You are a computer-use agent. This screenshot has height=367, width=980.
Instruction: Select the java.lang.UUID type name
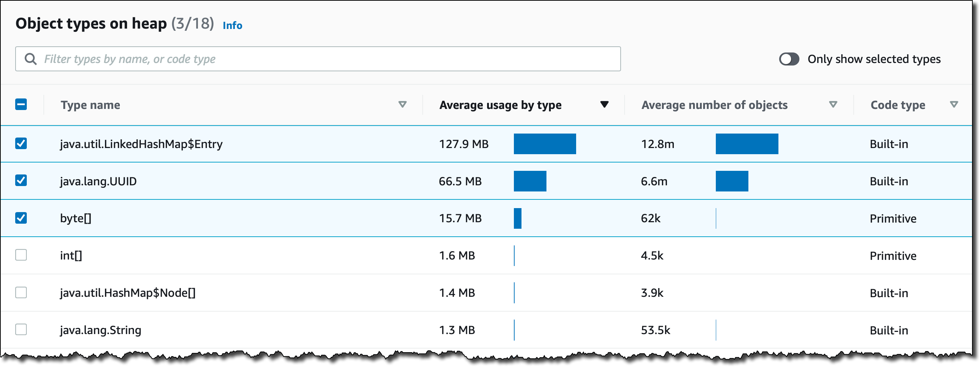pos(98,181)
